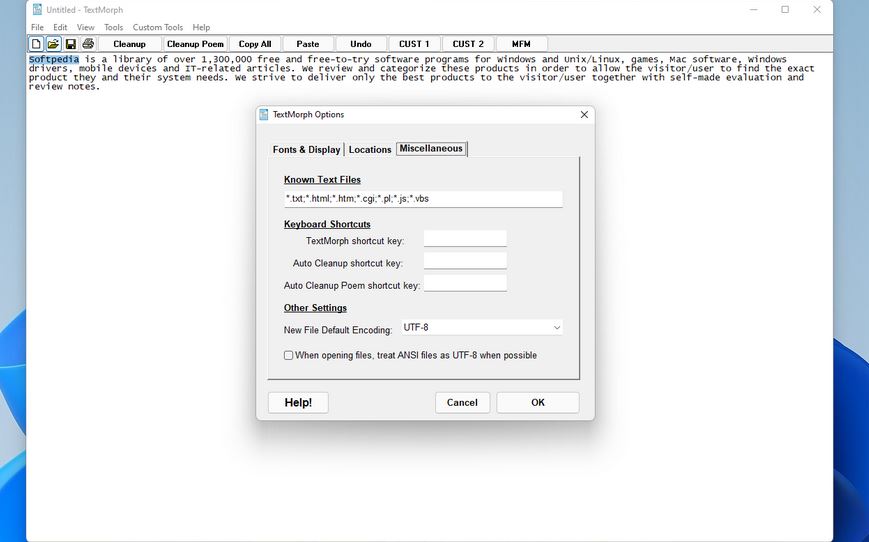Open the Tools menu

click(114, 27)
